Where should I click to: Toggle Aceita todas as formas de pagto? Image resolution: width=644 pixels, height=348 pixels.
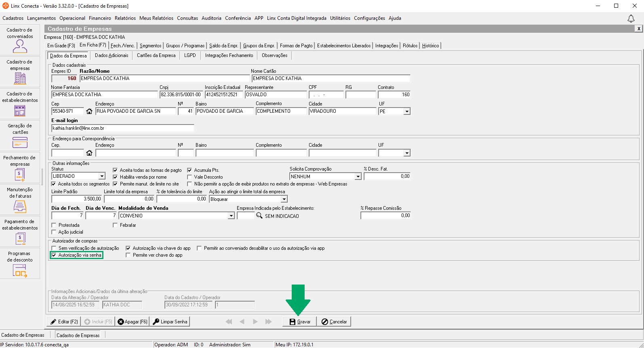tap(115, 170)
